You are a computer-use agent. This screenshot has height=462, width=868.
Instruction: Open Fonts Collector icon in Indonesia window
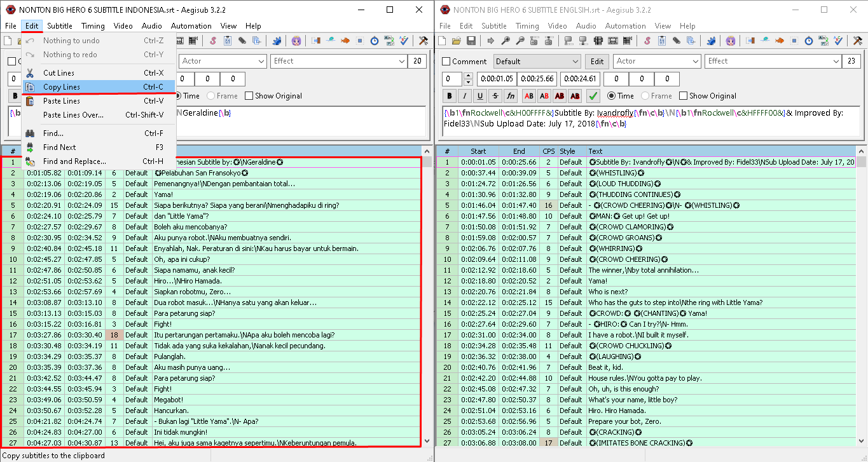256,41
